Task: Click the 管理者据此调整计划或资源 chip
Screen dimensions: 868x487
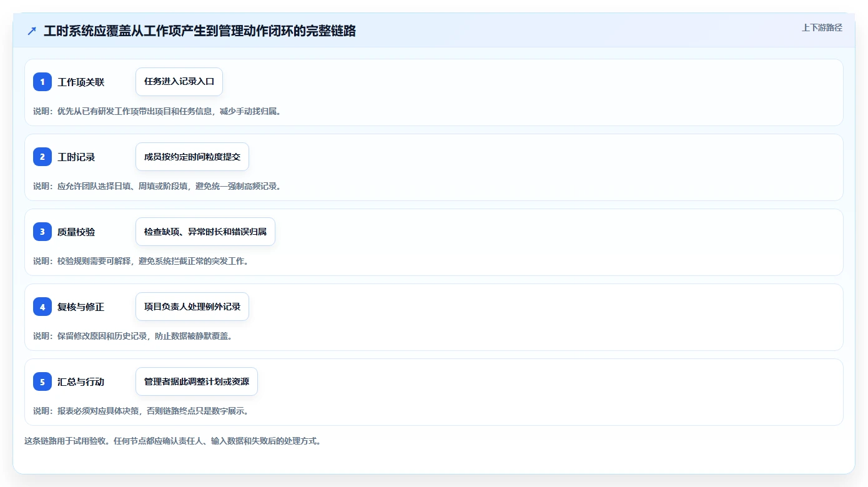Action: point(197,381)
